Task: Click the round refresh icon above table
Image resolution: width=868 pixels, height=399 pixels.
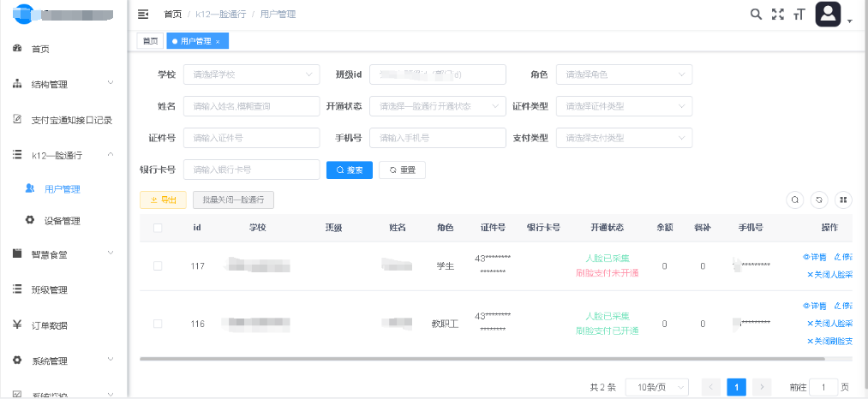Action: click(819, 199)
